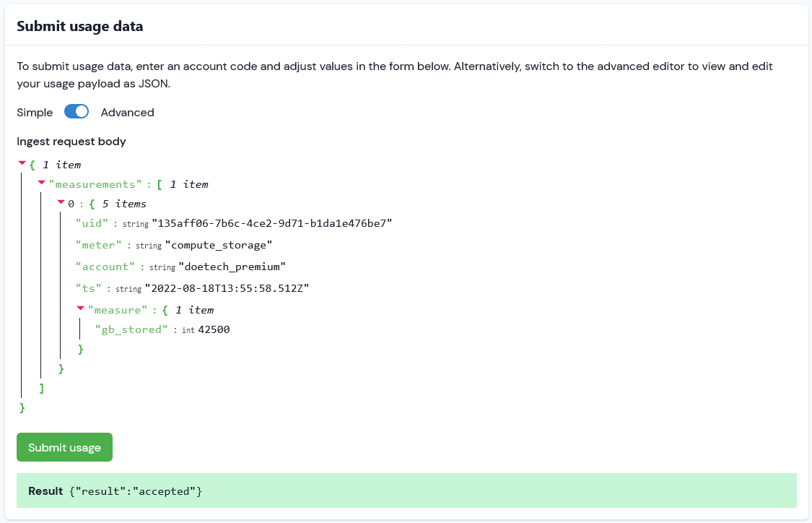Select the Advanced mode label
Viewport: 812px width, 523px height.
point(127,113)
